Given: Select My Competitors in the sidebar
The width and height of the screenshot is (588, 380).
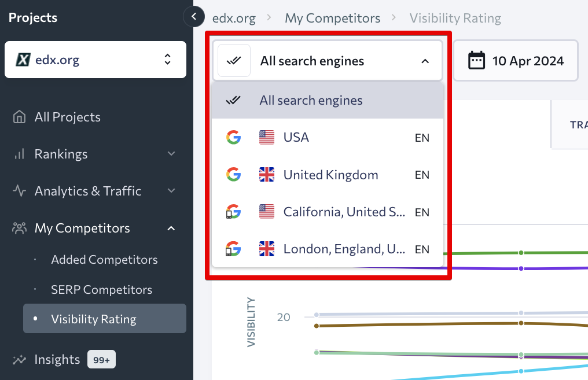Looking at the screenshot, I should pos(82,228).
